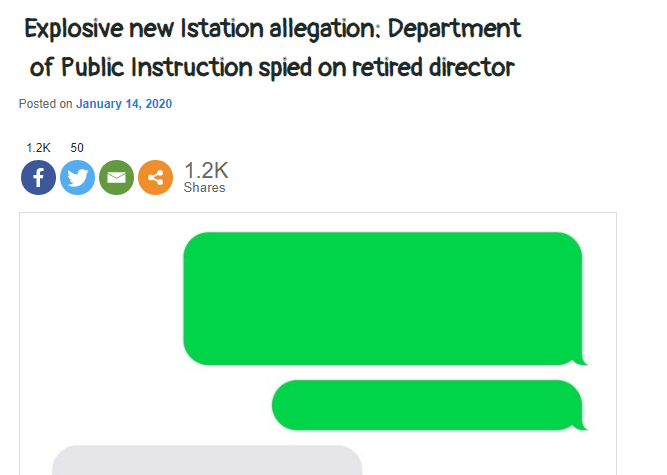This screenshot has width=667, height=475.
Task: Select the gray incoming message bubble
Action: 206,461
